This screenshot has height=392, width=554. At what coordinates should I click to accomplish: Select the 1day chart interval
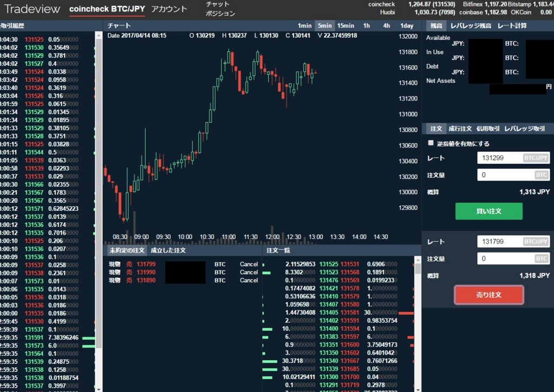pyautogui.click(x=407, y=25)
